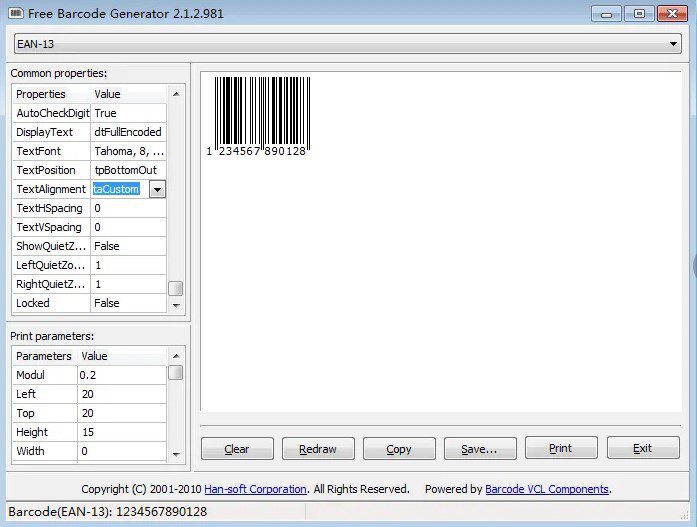Select the ShowQuietZ... False value
Image resolution: width=697 pixels, height=527 pixels.
pyautogui.click(x=128, y=246)
